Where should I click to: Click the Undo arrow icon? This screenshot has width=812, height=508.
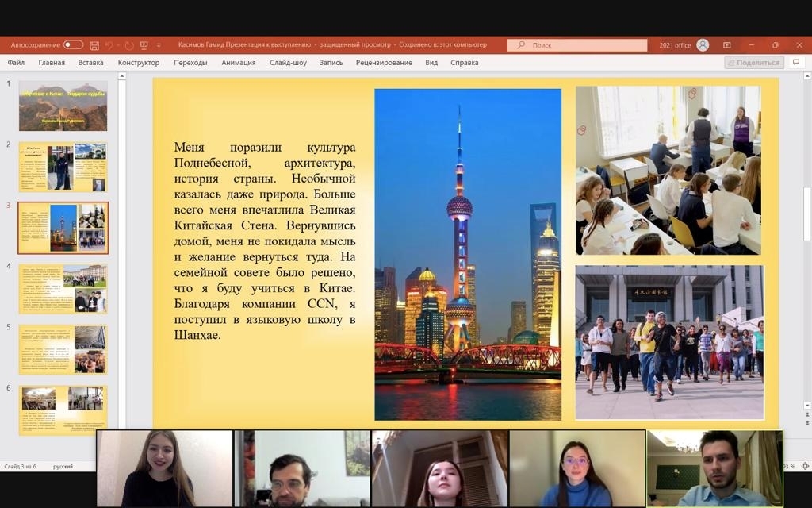click(x=109, y=45)
